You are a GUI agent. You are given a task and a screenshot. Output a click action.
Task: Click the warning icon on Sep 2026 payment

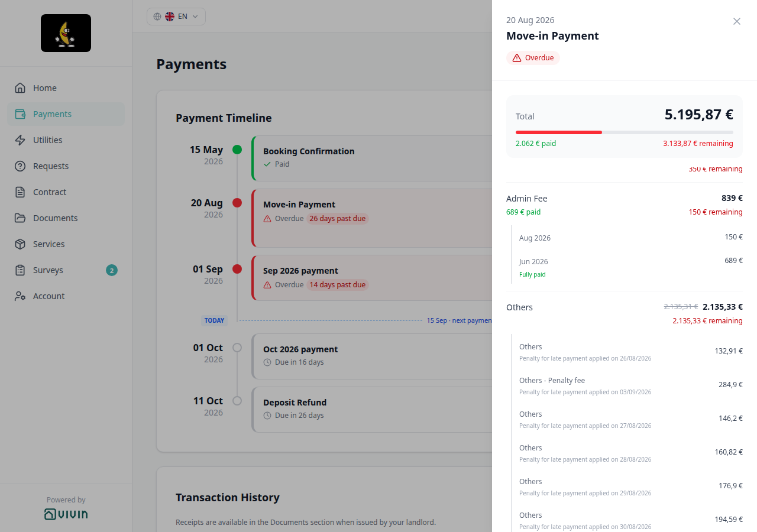point(267,285)
